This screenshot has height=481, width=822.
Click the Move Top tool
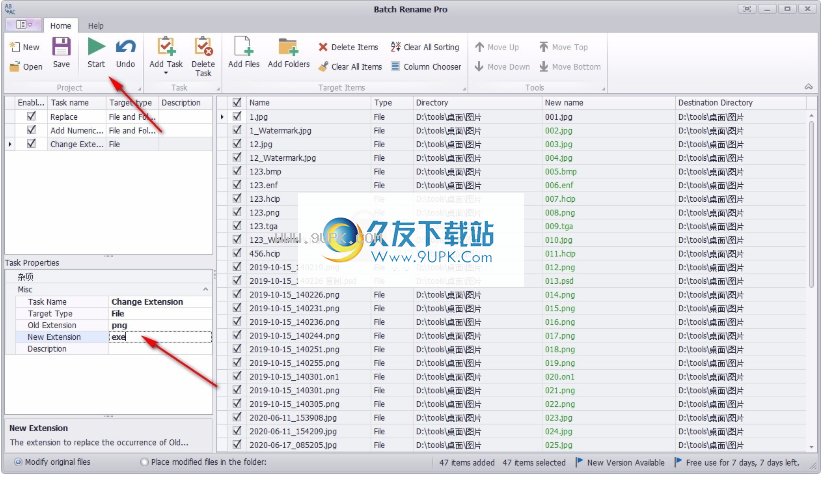(564, 47)
